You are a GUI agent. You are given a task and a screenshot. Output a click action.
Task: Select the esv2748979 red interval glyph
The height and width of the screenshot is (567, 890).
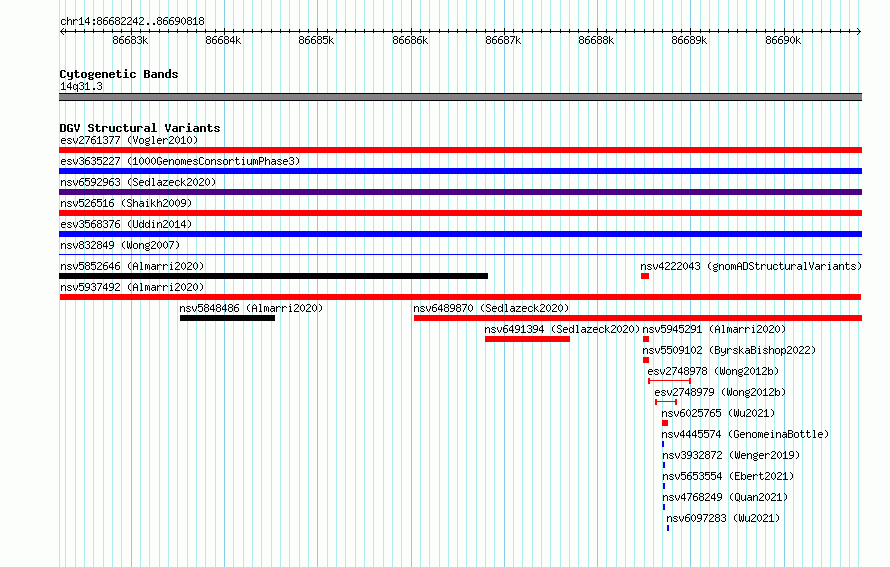coord(666,402)
